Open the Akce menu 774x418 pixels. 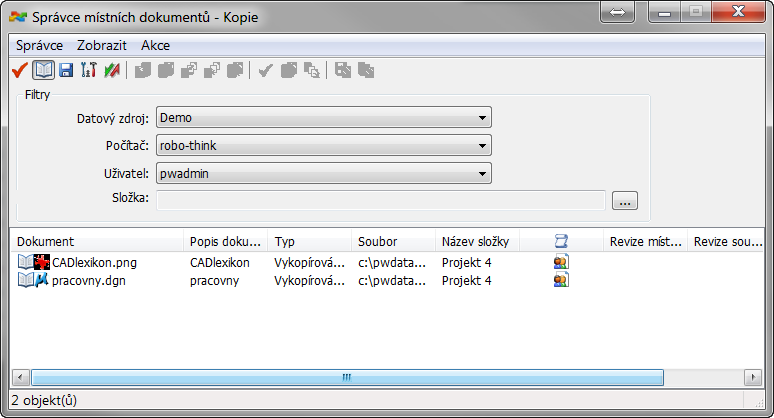(x=155, y=45)
